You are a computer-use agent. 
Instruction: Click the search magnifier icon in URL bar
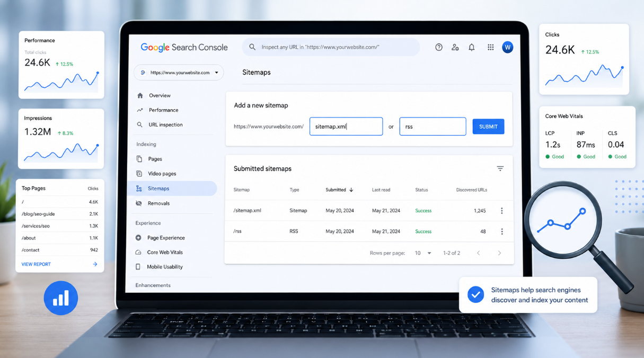[x=252, y=47]
